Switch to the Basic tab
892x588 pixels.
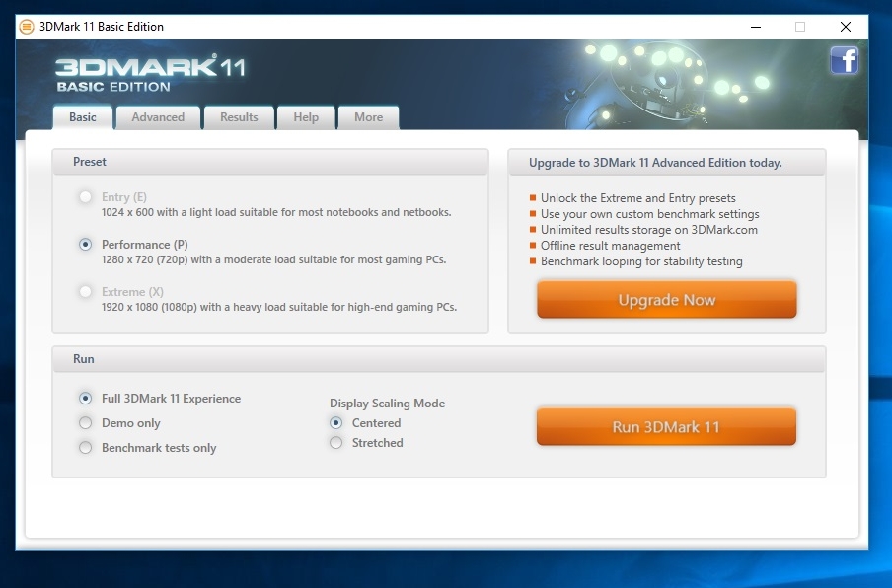[83, 117]
